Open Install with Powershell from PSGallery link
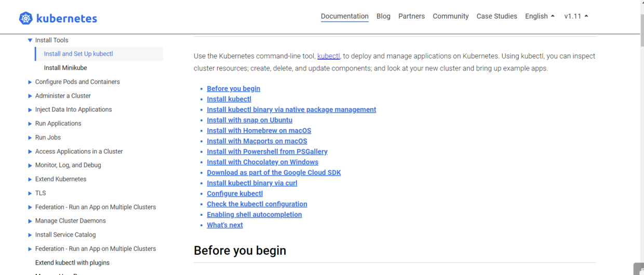644x275 pixels. point(267,152)
